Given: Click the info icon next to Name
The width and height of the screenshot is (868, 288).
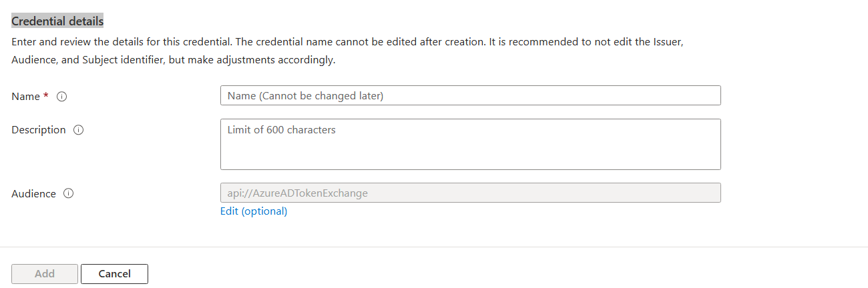Looking at the screenshot, I should click(62, 97).
